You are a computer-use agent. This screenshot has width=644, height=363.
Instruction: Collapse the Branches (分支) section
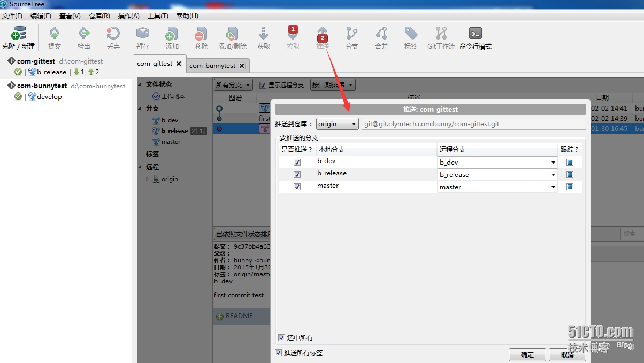pyautogui.click(x=140, y=108)
